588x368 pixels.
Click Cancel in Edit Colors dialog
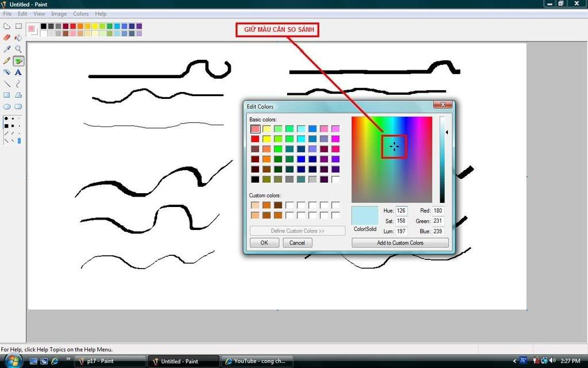point(297,243)
